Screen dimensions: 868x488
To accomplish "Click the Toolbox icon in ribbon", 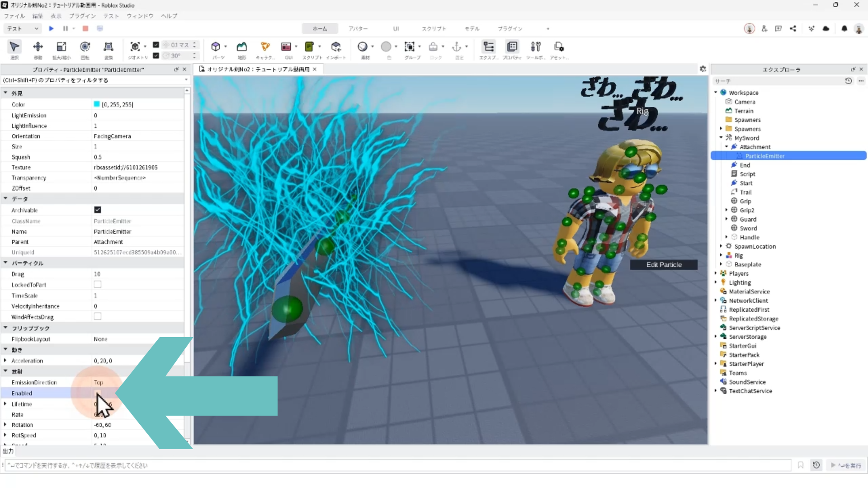I will click(x=536, y=47).
